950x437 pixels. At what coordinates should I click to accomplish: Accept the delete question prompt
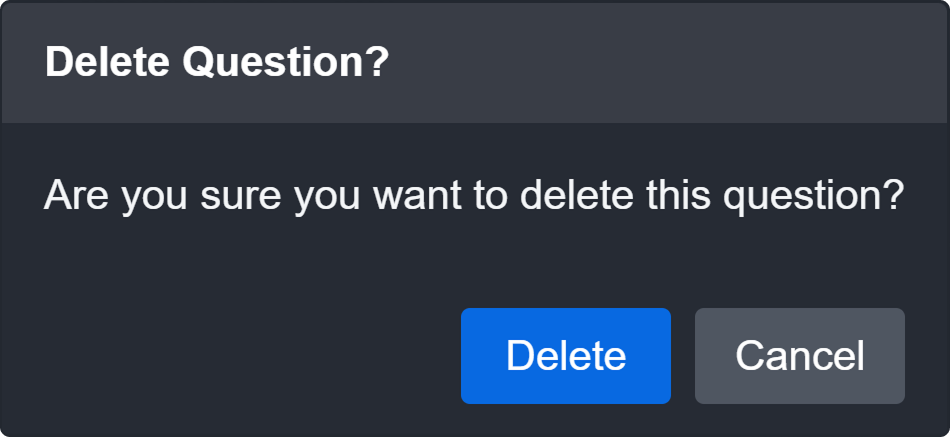(x=565, y=356)
